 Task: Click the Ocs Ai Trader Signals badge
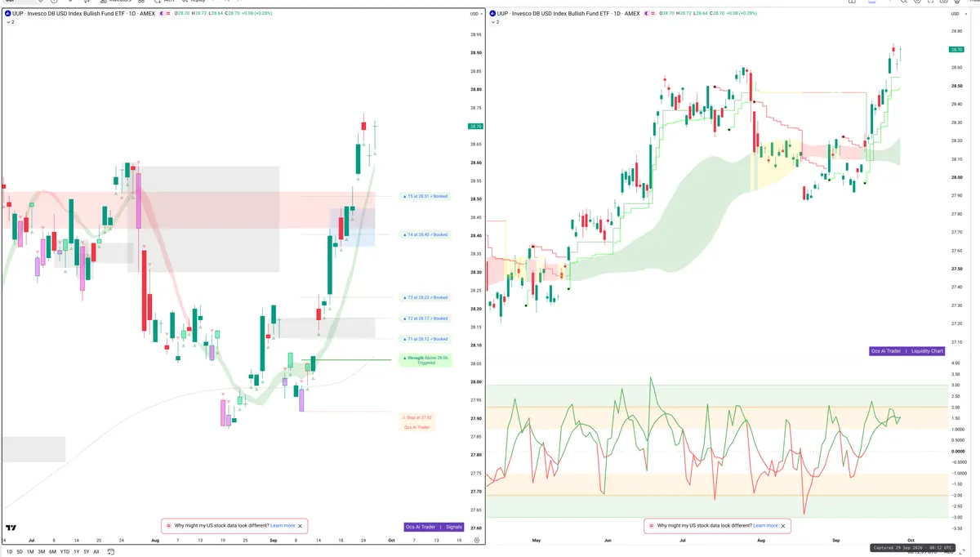(x=434, y=527)
